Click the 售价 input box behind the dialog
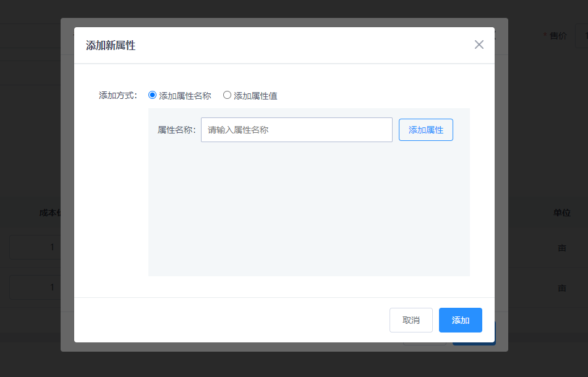 pyautogui.click(x=582, y=36)
